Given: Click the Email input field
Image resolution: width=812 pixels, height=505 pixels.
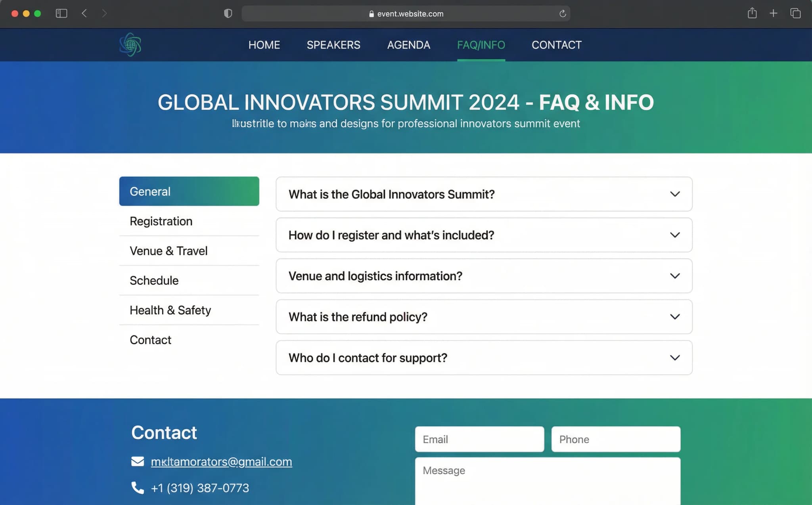Looking at the screenshot, I should 479,439.
